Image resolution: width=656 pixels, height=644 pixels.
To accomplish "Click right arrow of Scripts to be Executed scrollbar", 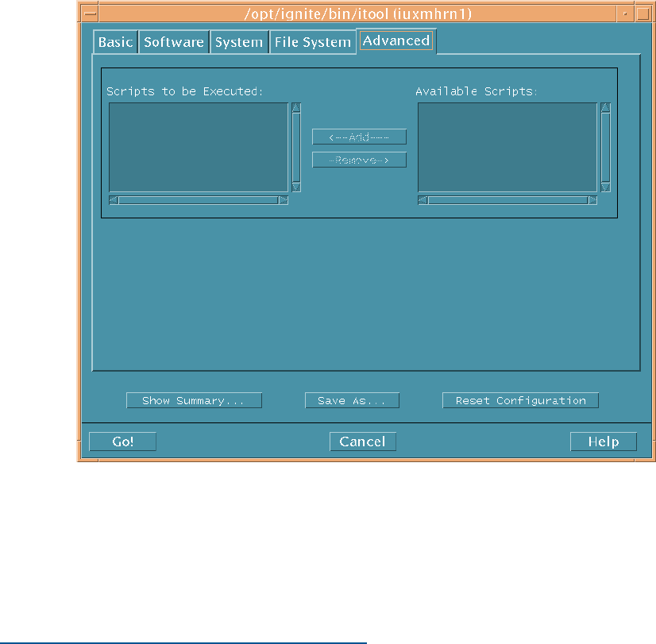I will (x=284, y=200).
